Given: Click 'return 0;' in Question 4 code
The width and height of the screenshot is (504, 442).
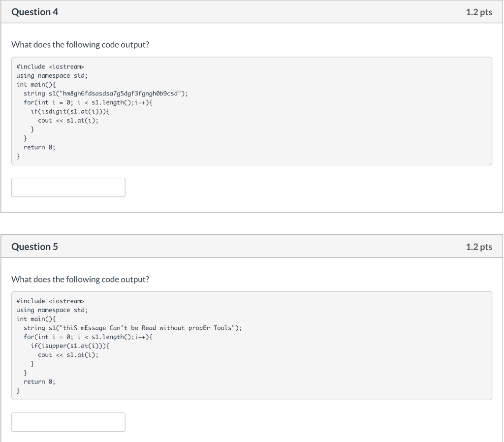Looking at the screenshot, I should pos(39,147).
